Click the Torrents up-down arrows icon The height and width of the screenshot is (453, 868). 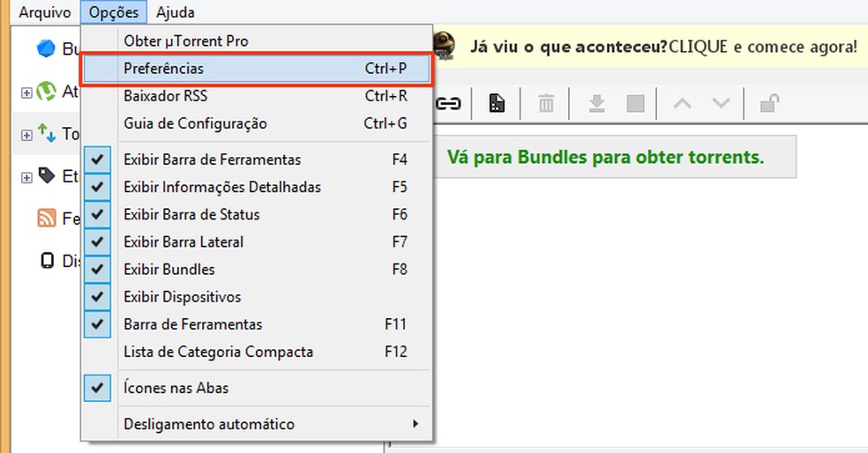coord(47,133)
